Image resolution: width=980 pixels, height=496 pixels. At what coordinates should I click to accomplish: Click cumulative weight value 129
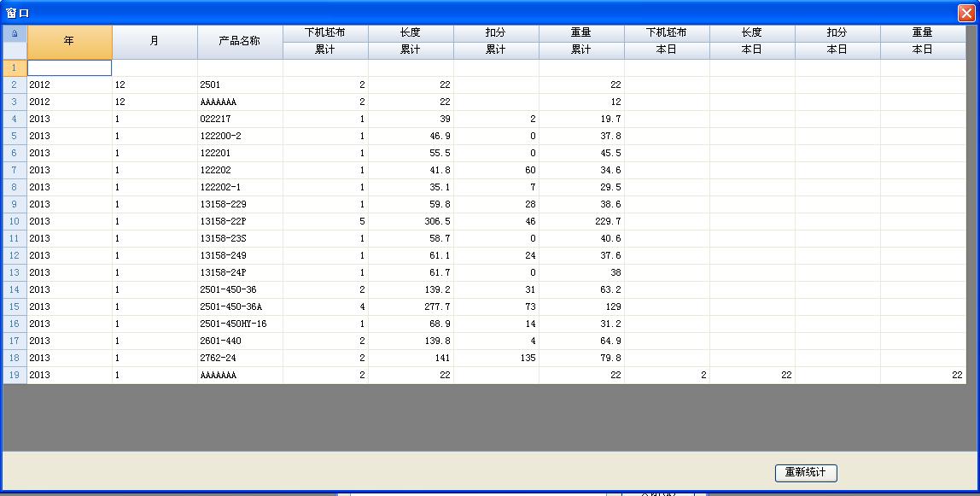click(x=581, y=306)
